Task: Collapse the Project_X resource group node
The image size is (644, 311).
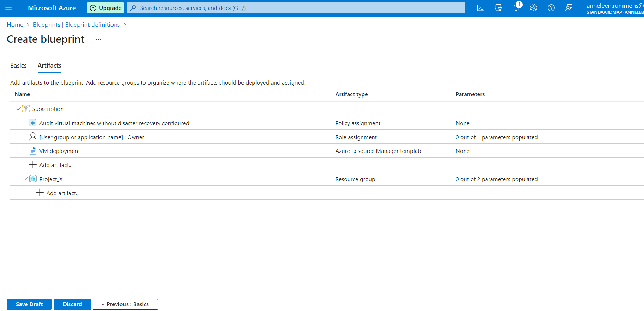Action: 25,179
